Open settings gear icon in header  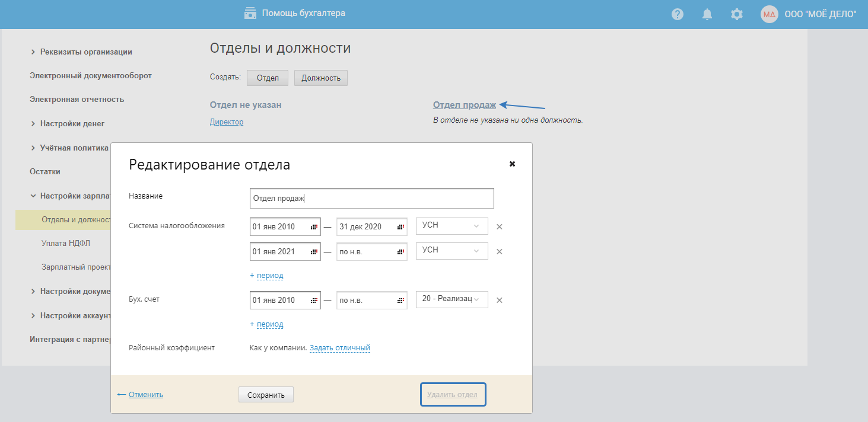point(737,14)
